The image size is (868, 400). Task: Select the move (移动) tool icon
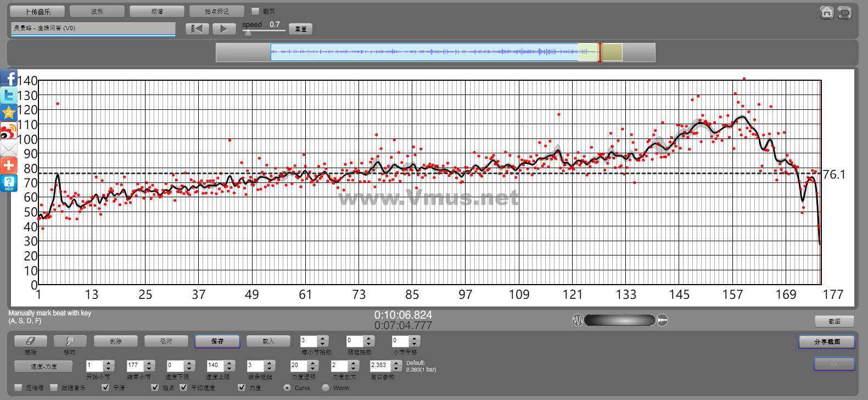click(x=70, y=341)
